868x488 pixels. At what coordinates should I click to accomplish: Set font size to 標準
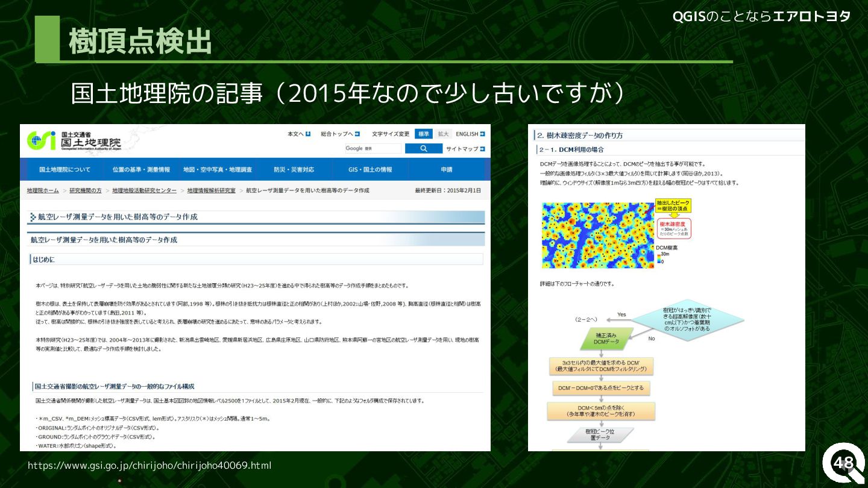point(424,134)
